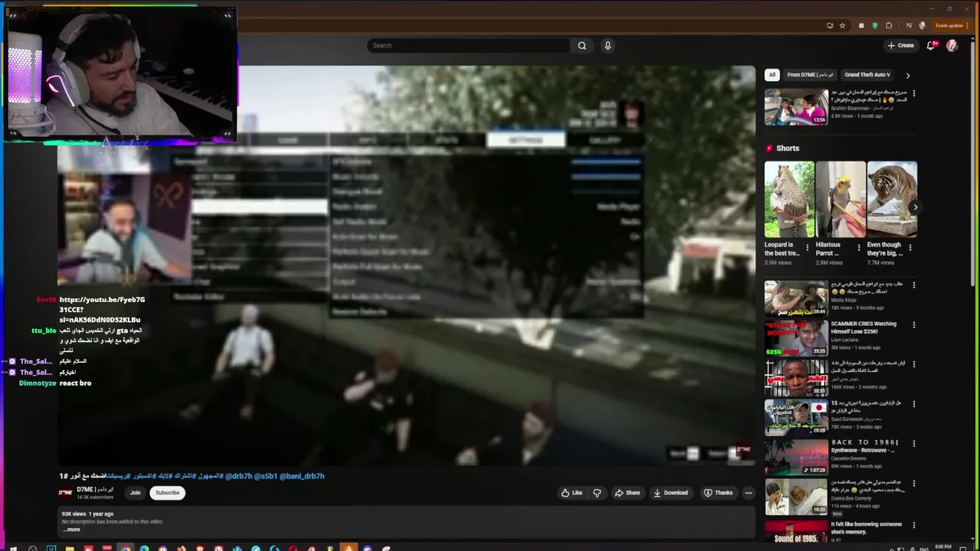Open YouTube notifications bell
980x551 pixels.
click(x=931, y=45)
